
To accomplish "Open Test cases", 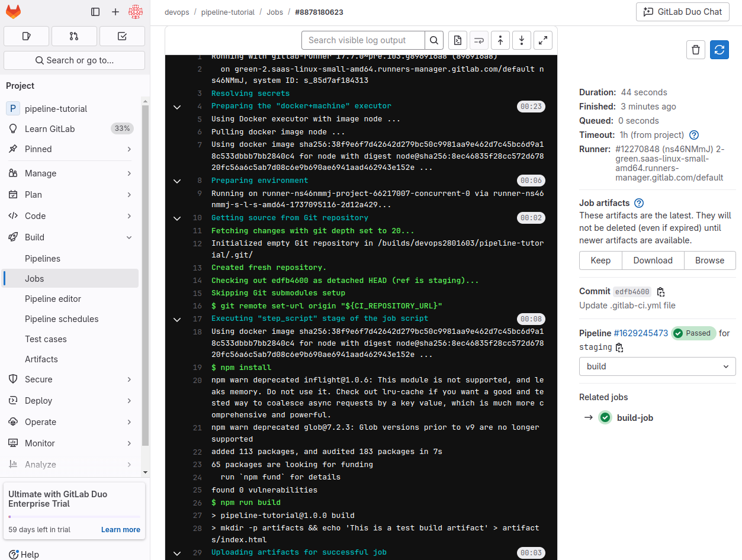I will (71, 339).
